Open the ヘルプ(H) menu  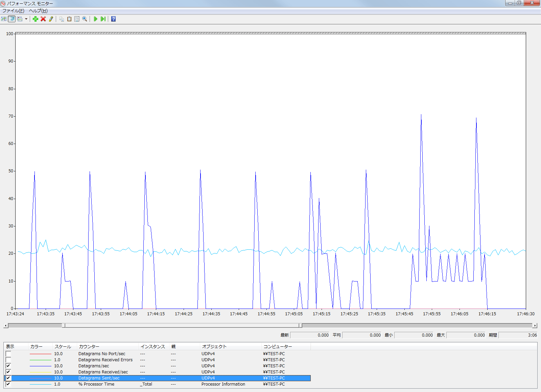[x=38, y=11]
